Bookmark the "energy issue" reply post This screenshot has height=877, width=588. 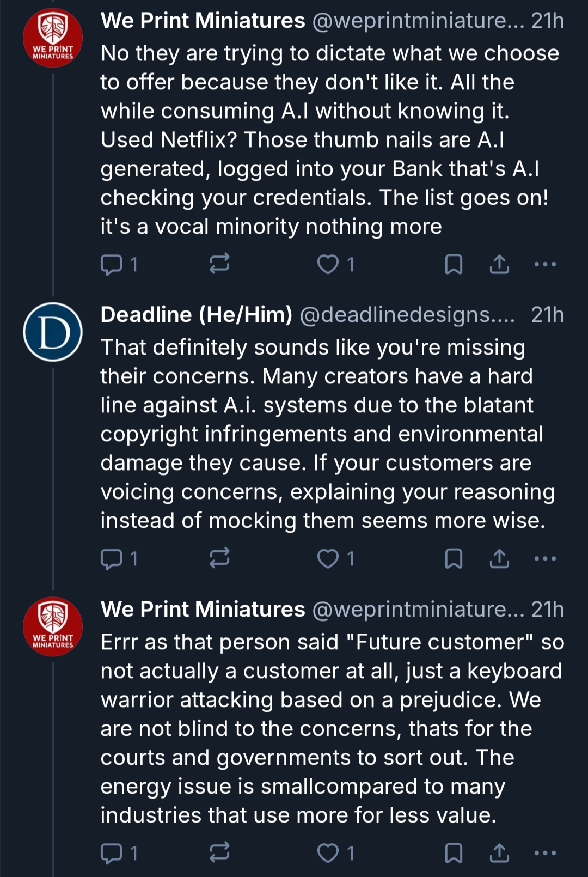(x=454, y=853)
